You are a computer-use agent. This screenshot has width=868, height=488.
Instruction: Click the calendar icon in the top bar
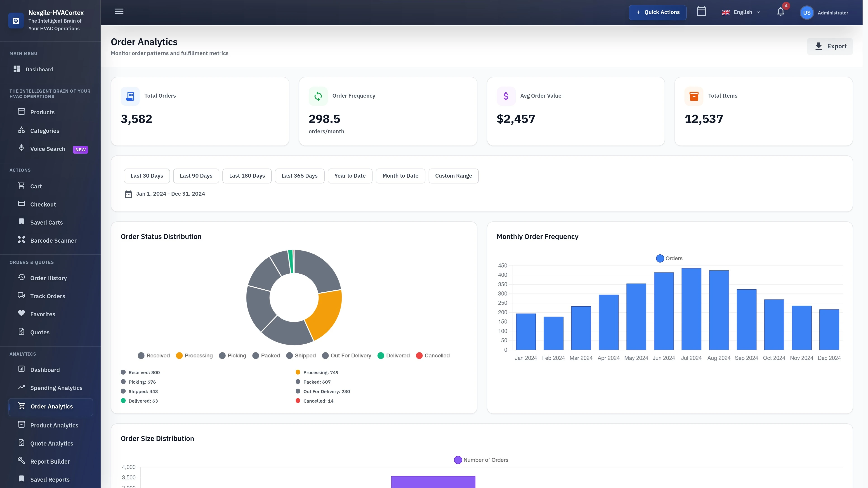(x=702, y=12)
